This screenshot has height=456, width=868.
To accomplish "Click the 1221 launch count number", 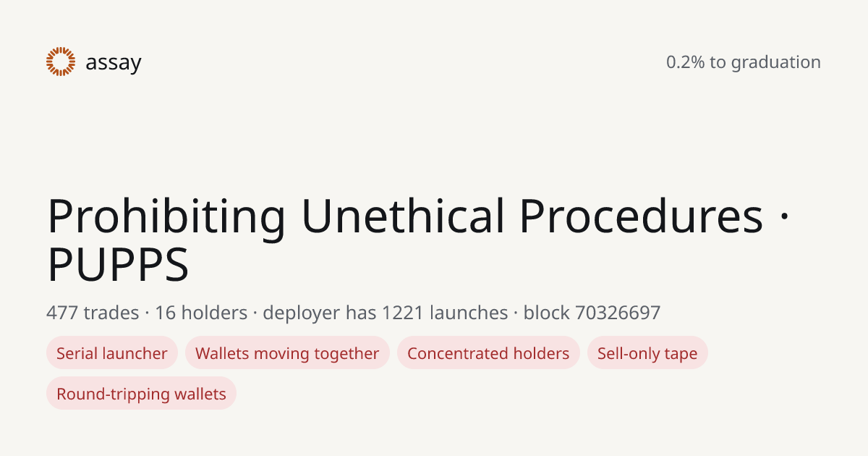I will (404, 313).
